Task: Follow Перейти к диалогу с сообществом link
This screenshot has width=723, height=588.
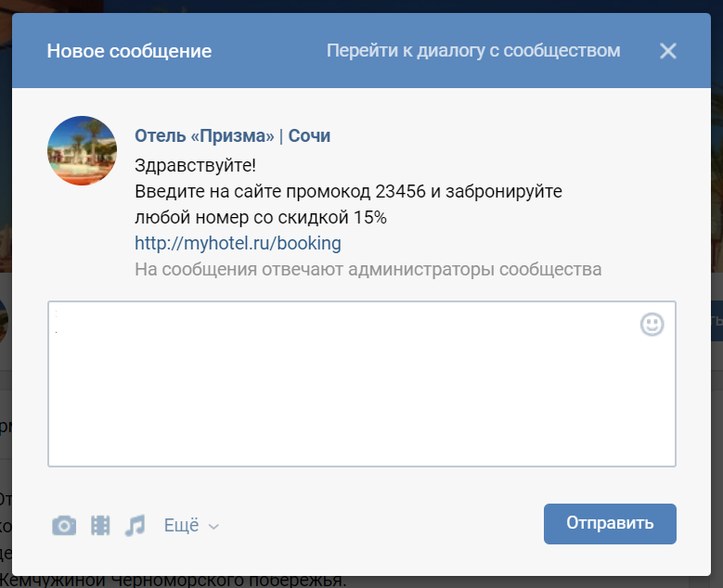Action: click(472, 50)
